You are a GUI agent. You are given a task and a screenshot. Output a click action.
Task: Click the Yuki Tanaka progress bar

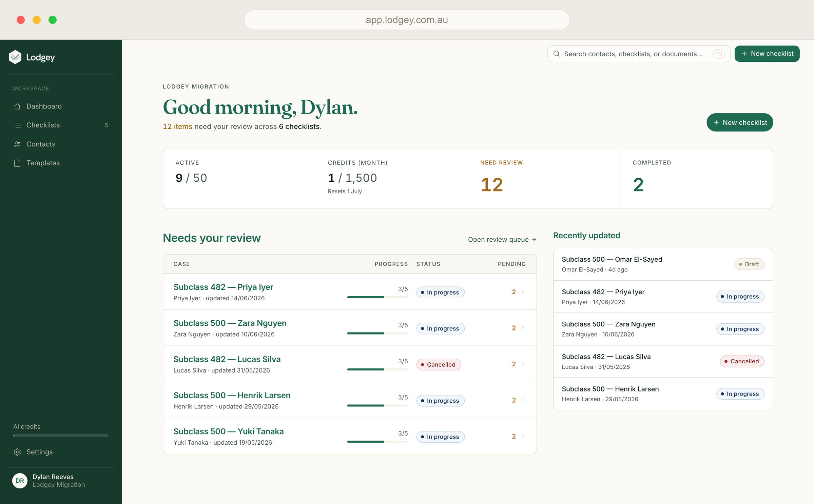377,442
